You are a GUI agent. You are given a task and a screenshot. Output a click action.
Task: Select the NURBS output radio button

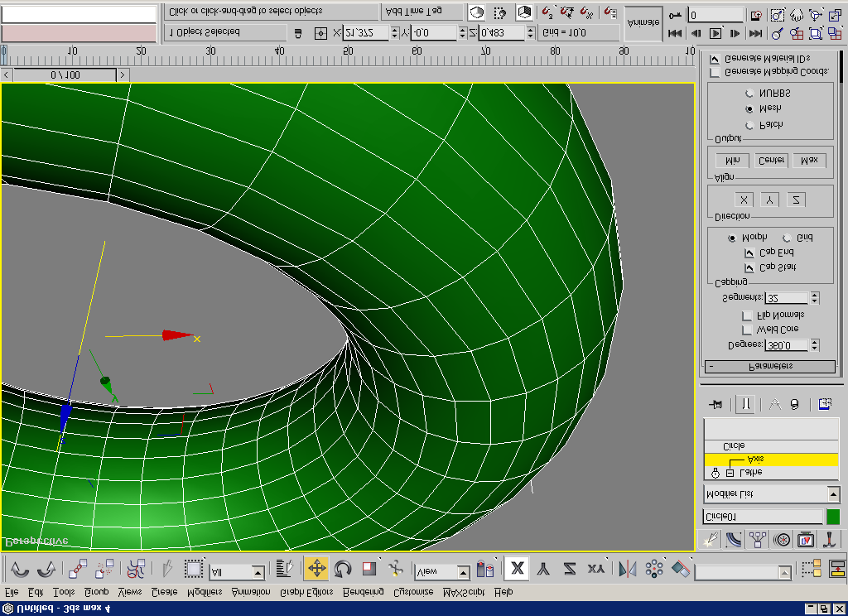tap(749, 94)
